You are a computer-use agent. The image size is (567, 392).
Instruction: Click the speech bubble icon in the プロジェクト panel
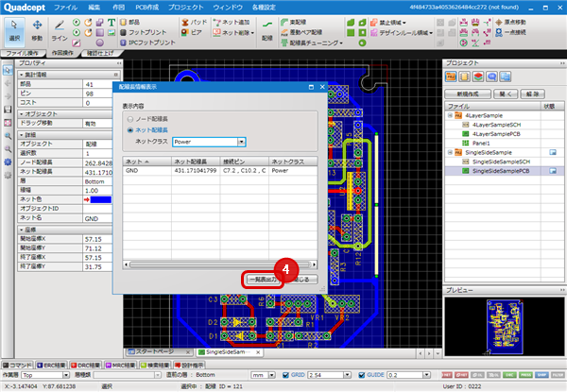point(491,77)
